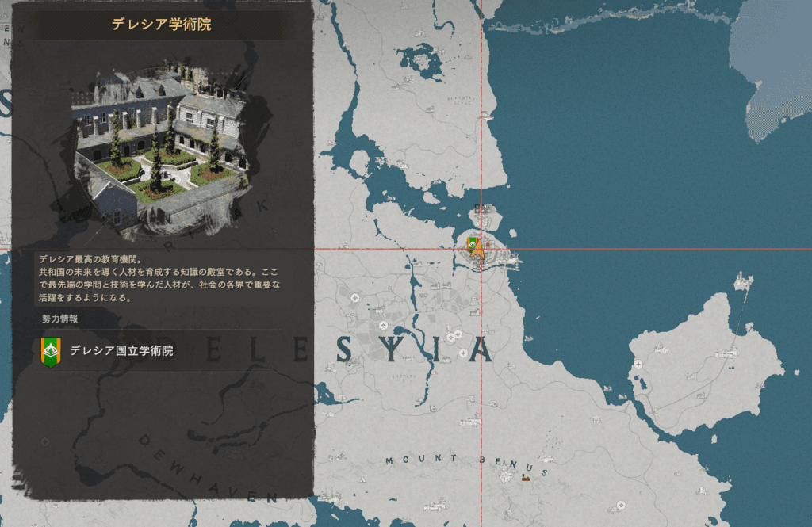
Task: Select the 勢力情報 section header
Action: (x=60, y=319)
